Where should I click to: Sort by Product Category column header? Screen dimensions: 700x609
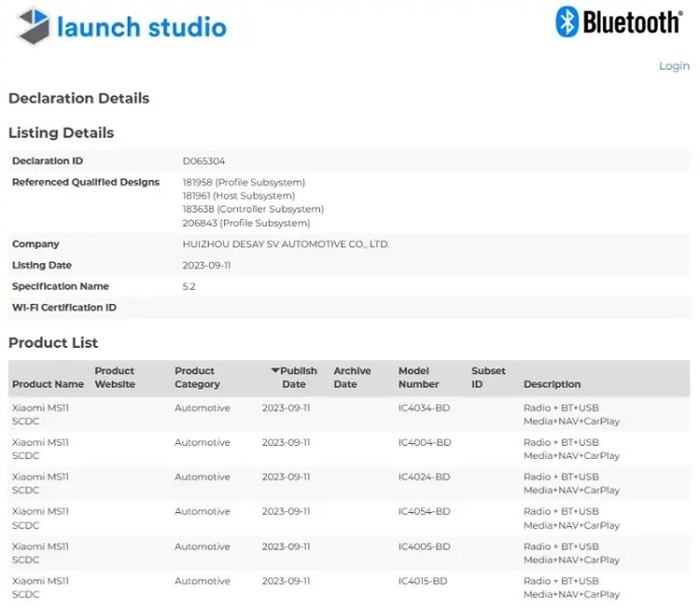click(x=197, y=378)
